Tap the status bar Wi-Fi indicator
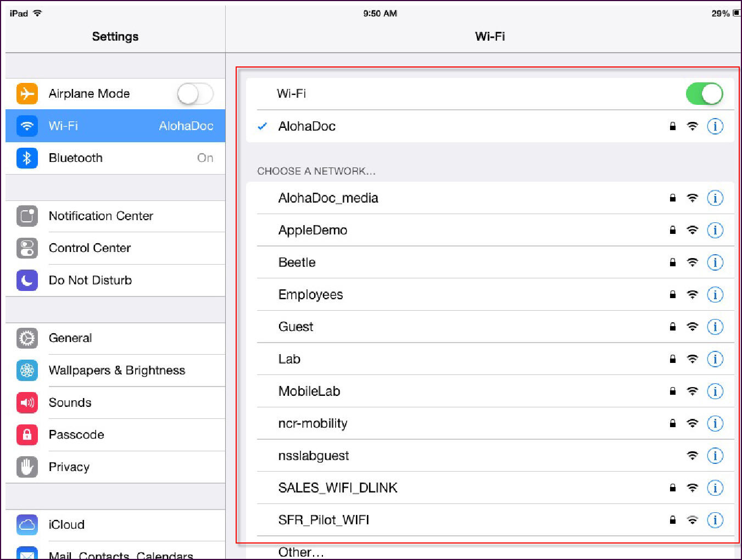The image size is (742, 560). click(x=37, y=13)
